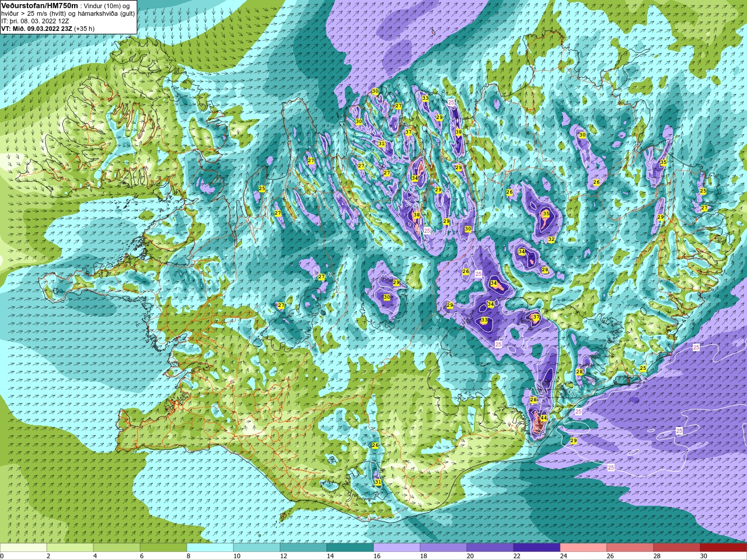Pick the 12–14 m/s teal legend swatch
Viewport: 747px width, 560px height.
(303, 548)
